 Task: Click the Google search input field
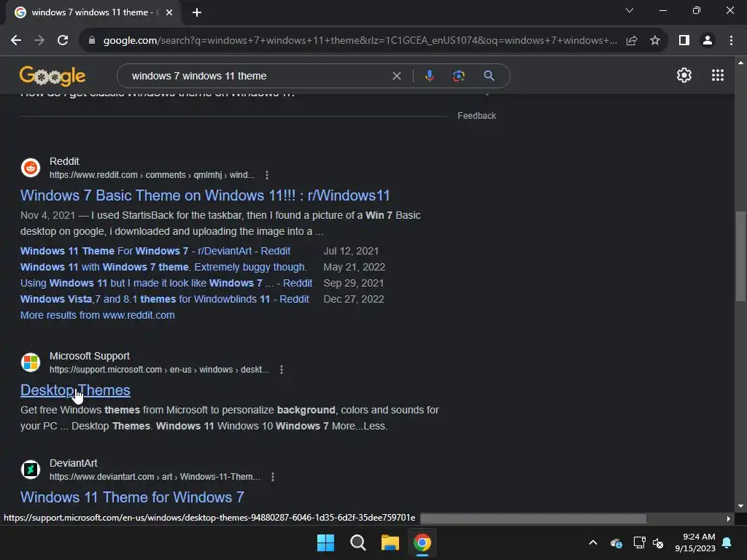point(258,76)
